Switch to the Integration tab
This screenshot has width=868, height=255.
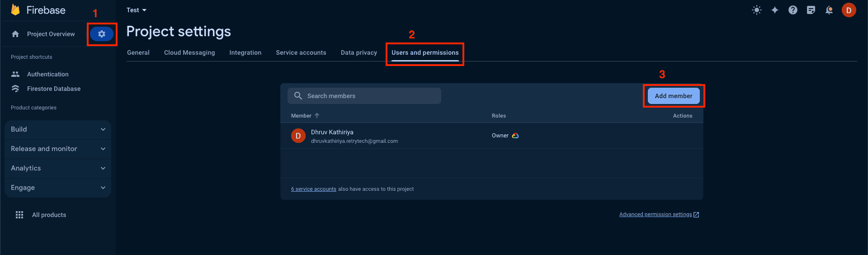point(245,52)
